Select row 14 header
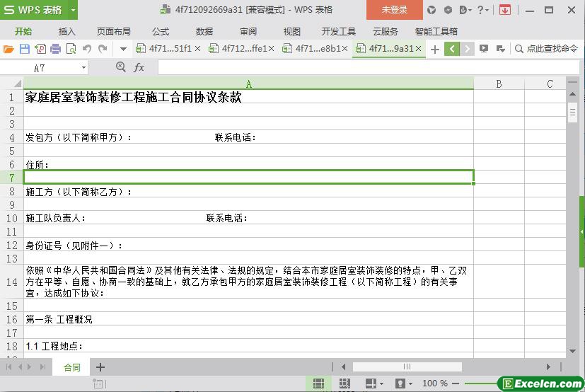The width and height of the screenshot is (585, 392). (x=11, y=282)
